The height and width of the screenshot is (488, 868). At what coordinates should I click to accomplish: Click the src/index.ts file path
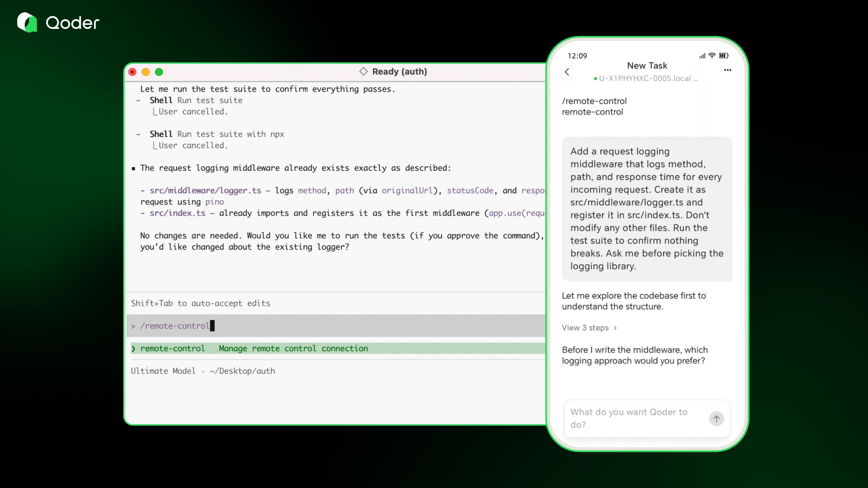point(177,213)
